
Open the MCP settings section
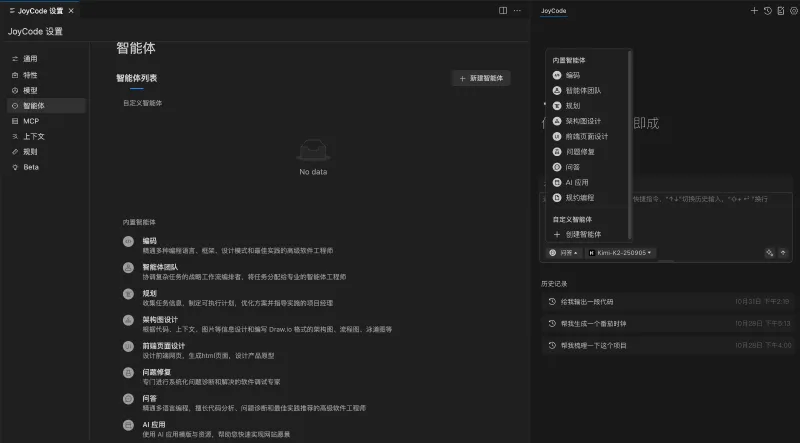(46, 121)
